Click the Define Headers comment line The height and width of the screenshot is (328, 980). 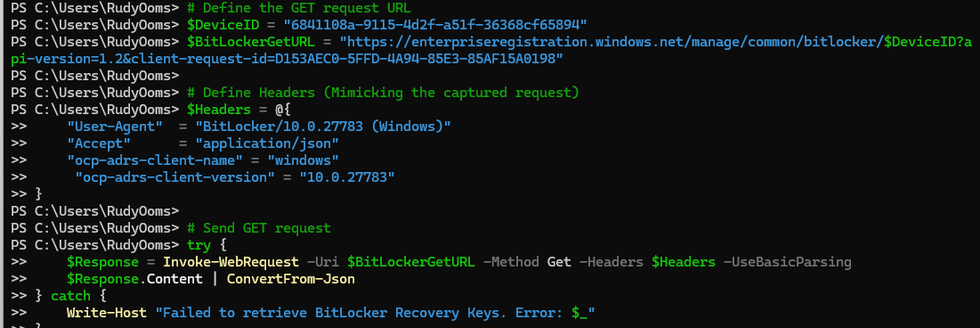click(383, 94)
